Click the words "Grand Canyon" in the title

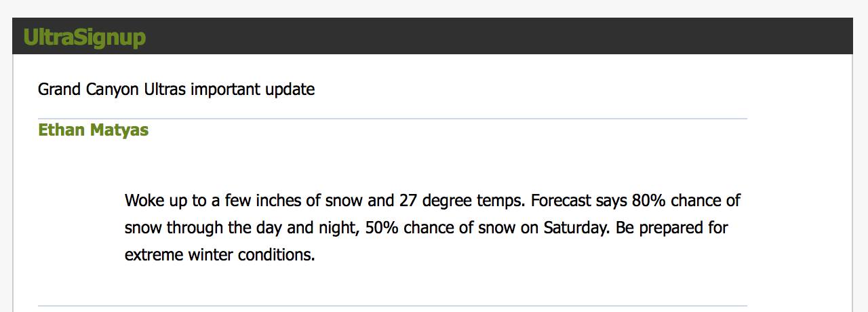(x=88, y=89)
